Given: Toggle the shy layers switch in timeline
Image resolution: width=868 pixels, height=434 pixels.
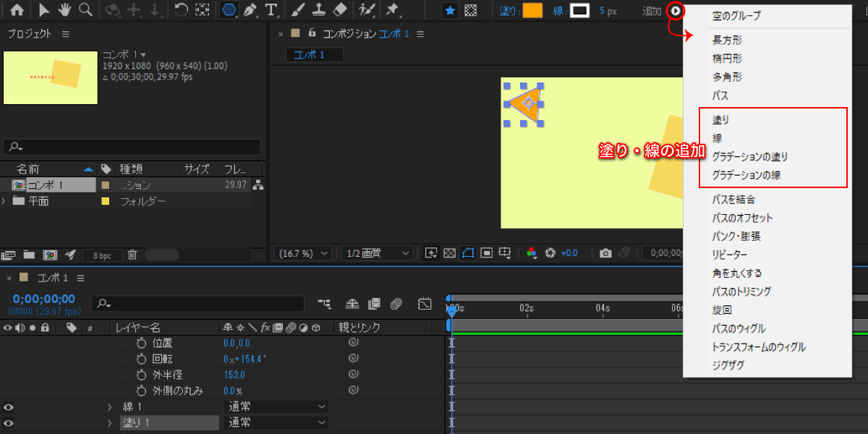Looking at the screenshot, I should [352, 303].
